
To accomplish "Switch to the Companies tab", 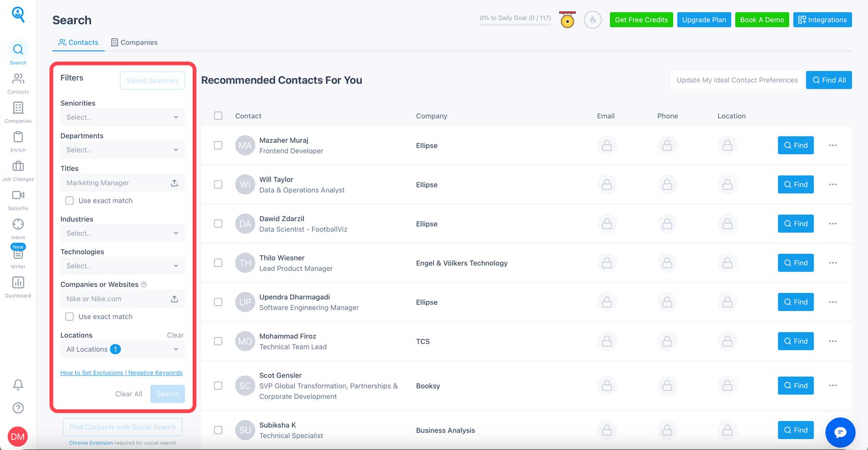I will coord(134,42).
